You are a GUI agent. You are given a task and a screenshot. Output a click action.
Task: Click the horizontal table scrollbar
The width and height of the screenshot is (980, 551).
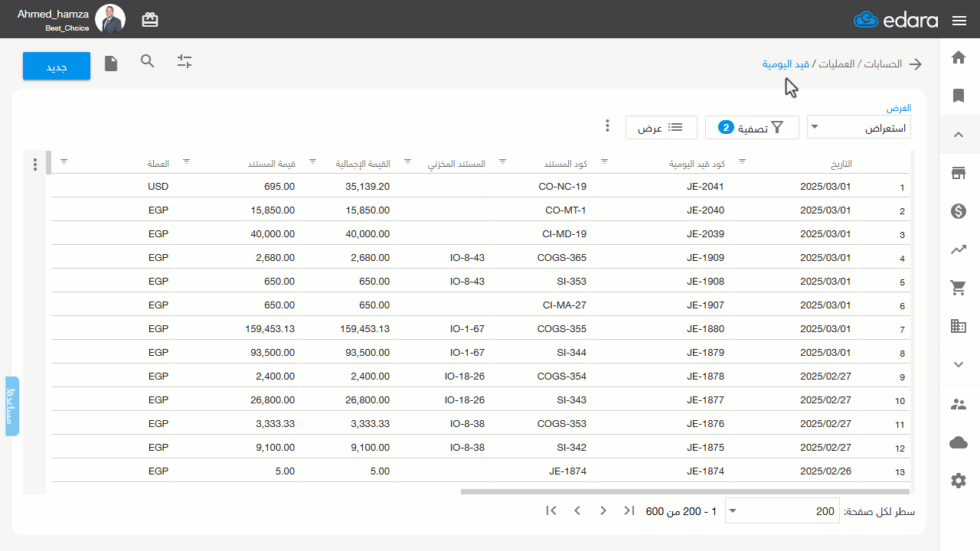(x=685, y=491)
